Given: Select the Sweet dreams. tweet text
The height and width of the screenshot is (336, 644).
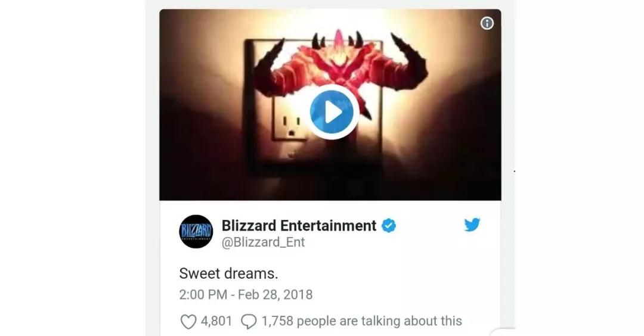Looking at the screenshot, I should click(x=228, y=273).
